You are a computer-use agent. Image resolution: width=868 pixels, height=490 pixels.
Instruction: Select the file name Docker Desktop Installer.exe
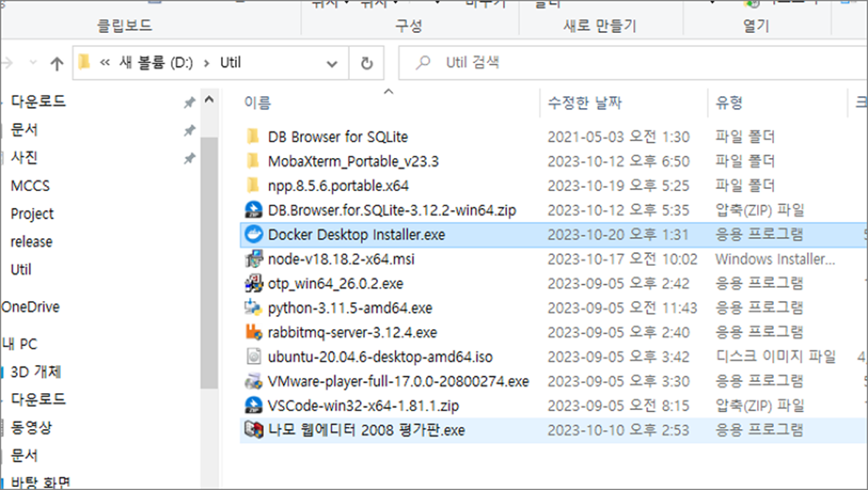point(356,234)
